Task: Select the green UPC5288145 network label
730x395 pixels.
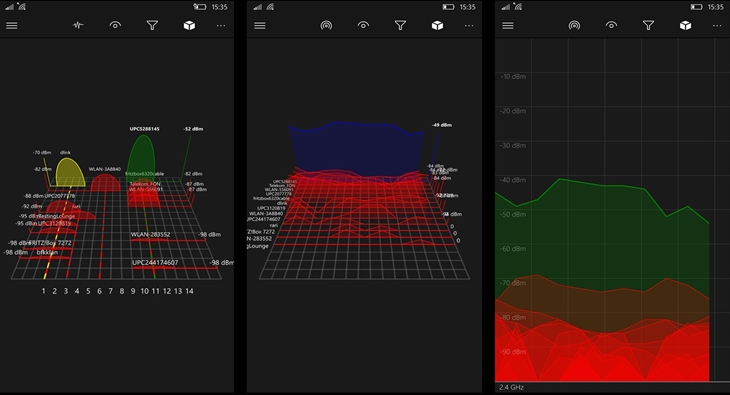Action: (x=144, y=129)
